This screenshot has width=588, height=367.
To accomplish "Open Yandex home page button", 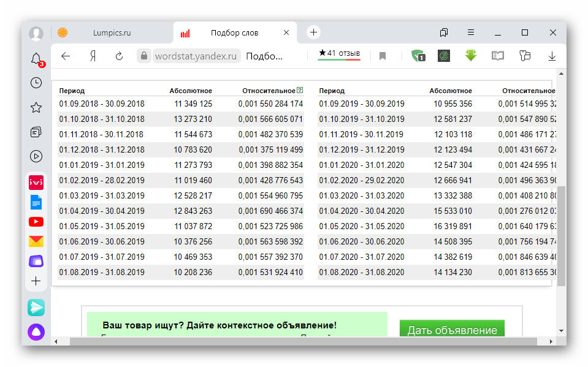I will (x=93, y=56).
